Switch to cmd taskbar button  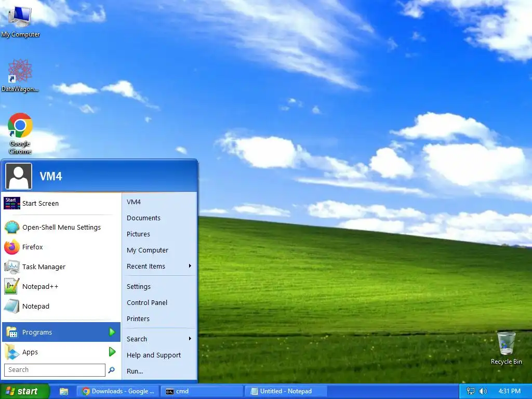[202, 391]
